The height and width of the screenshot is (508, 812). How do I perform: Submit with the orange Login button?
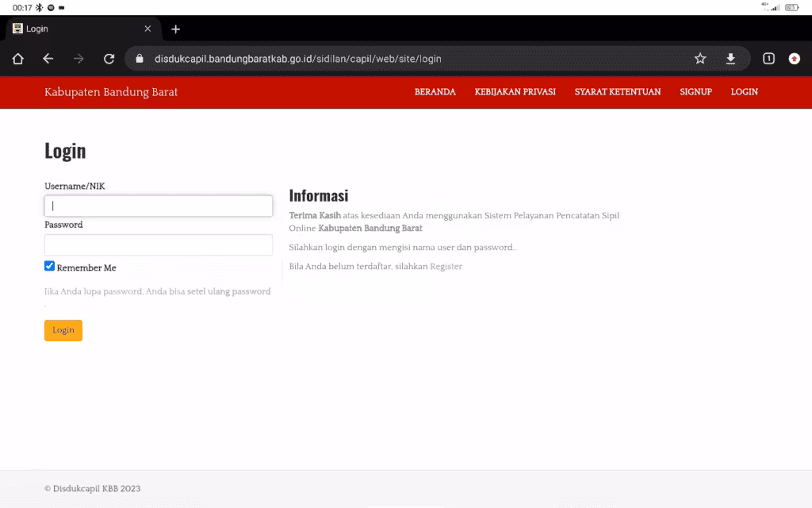[x=63, y=330]
